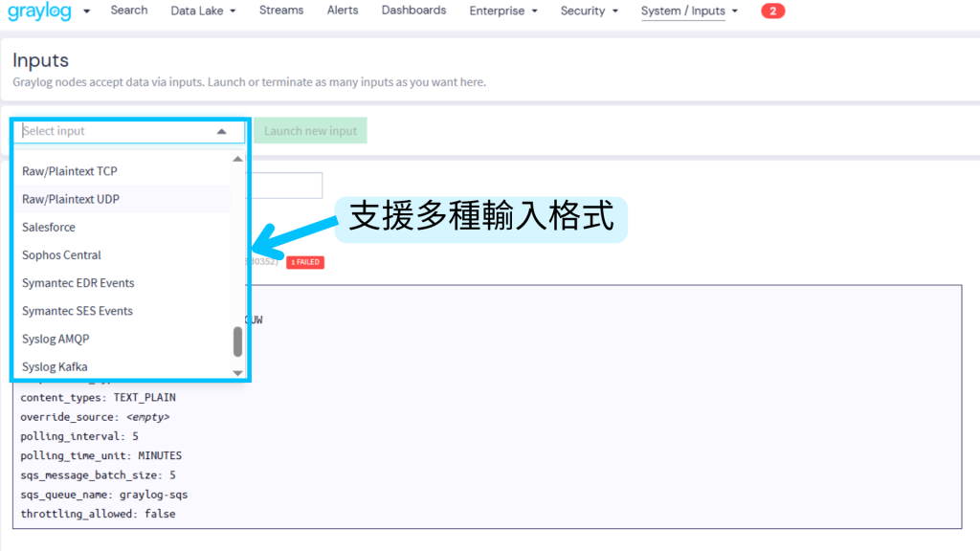Open the Alerts page
This screenshot has width=980, height=551.
[343, 10]
